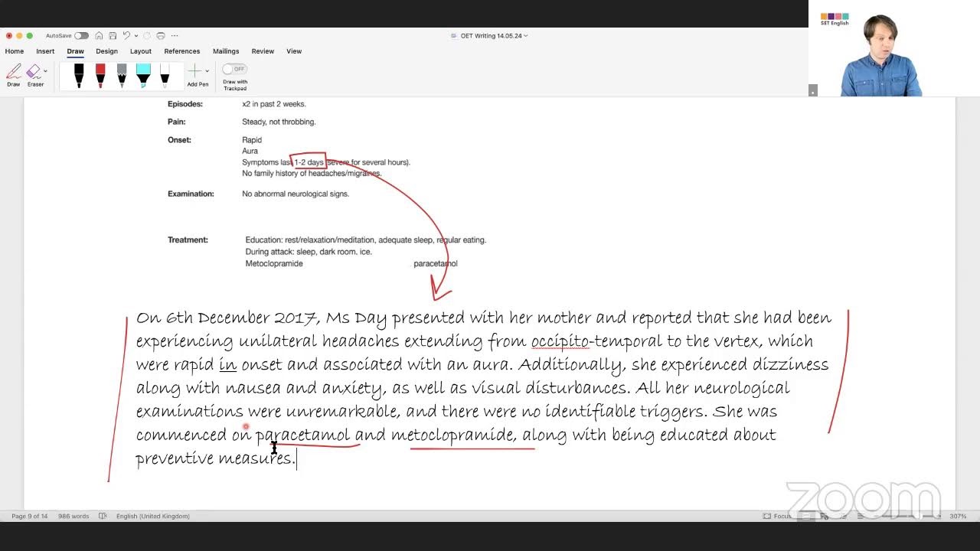
Task: Switch to the Review tab
Action: coord(263,51)
